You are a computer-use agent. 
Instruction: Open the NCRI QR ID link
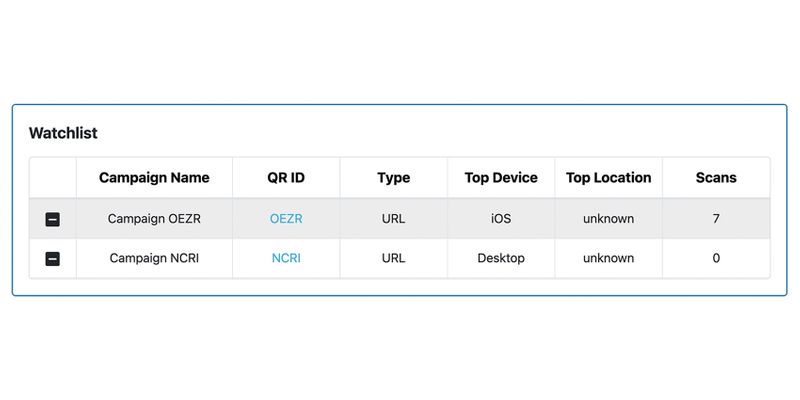click(286, 258)
